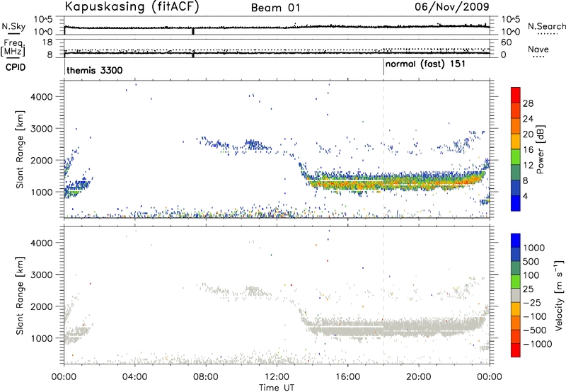Click 'Slant Range [km]' label of power panel
566x392 pixels.
[x=20, y=150]
